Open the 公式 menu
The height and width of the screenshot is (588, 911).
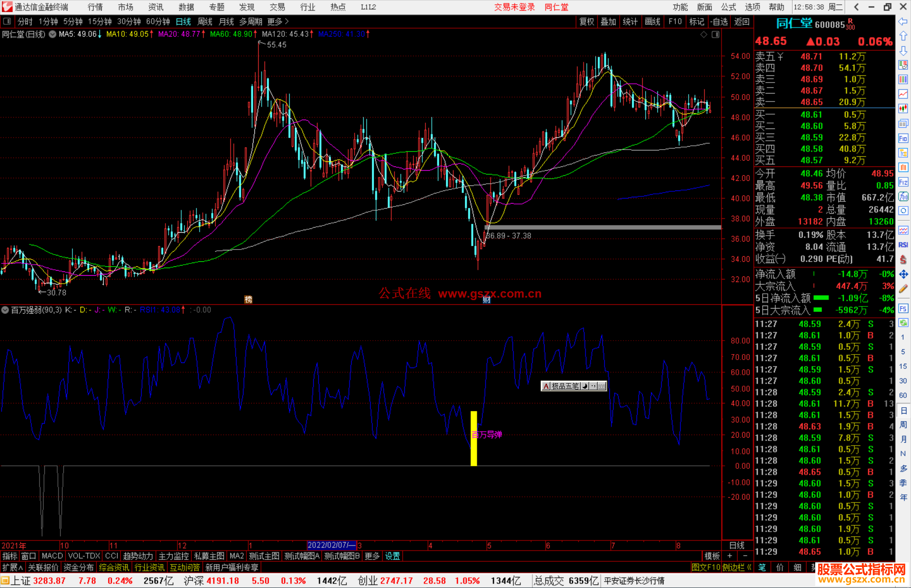[x=728, y=7]
